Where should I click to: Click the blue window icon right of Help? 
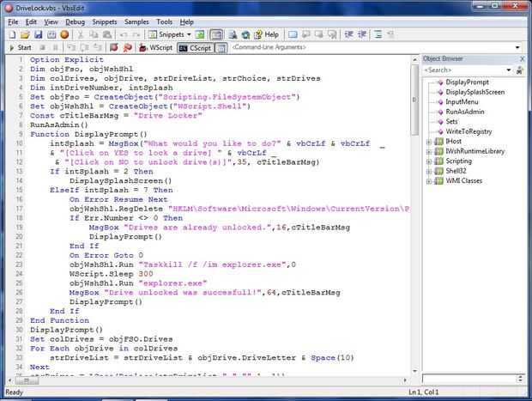tap(293, 34)
